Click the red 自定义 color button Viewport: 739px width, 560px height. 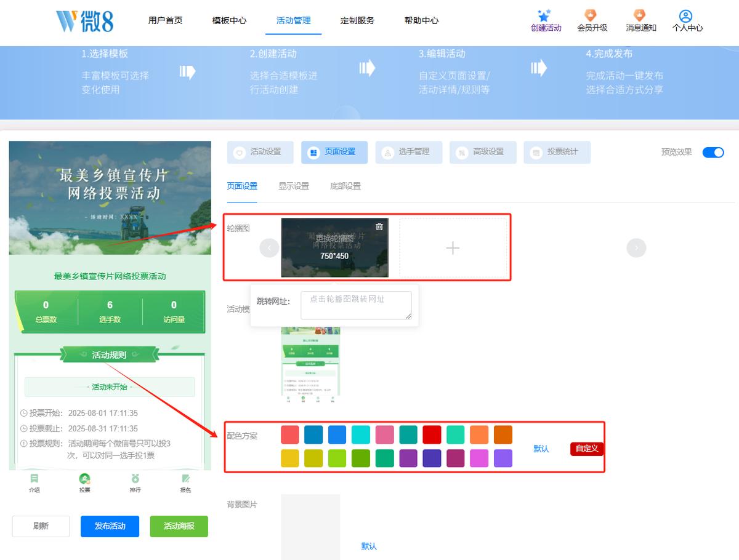tap(587, 449)
